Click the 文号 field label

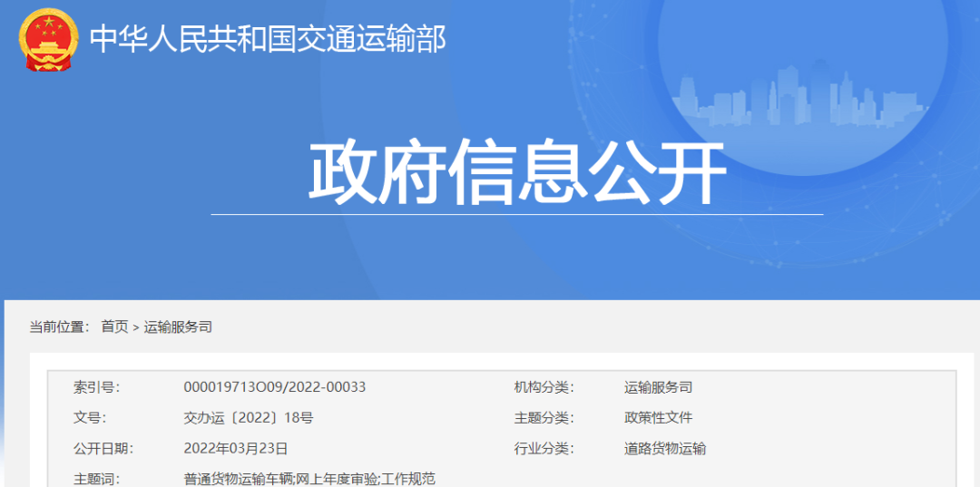tap(89, 418)
